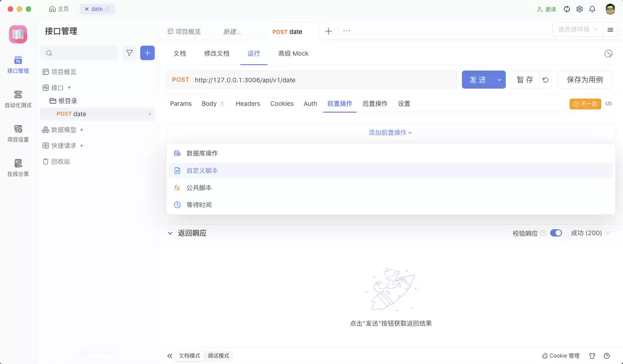Click the code generation icon
The height and width of the screenshot is (364, 623).
pos(608,104)
